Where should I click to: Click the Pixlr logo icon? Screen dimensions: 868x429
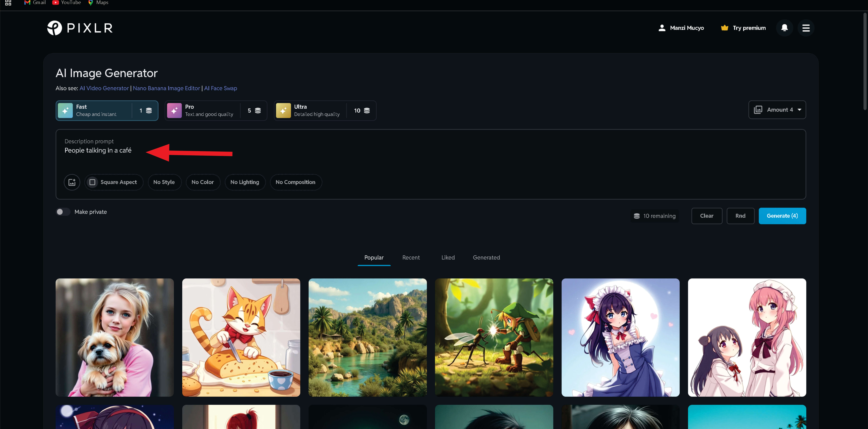(55, 28)
